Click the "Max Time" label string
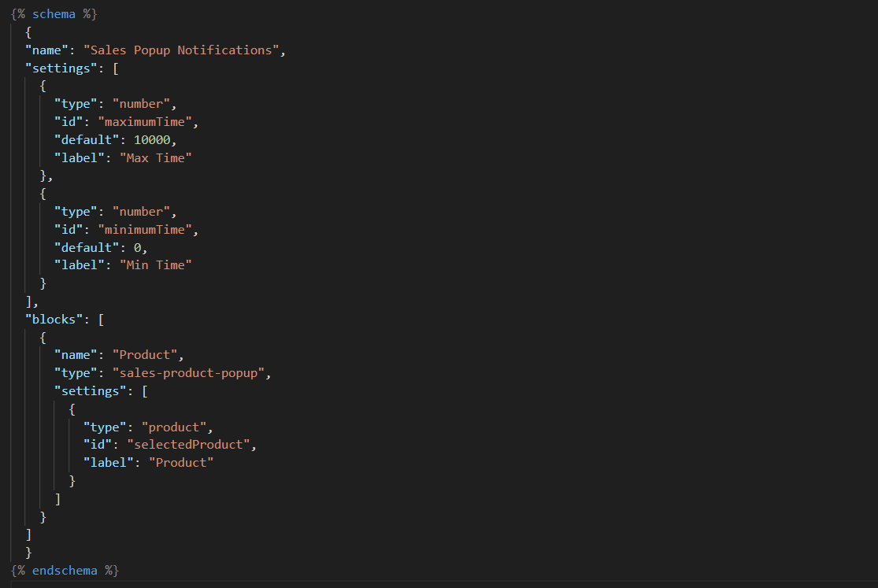Screen dimensions: 878x588 tap(156, 158)
